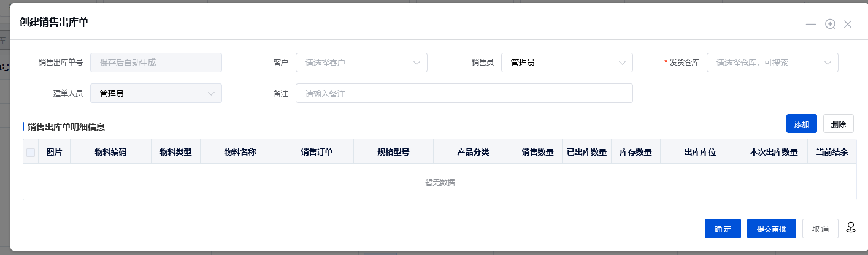Click the 备注 input field

[x=464, y=94]
